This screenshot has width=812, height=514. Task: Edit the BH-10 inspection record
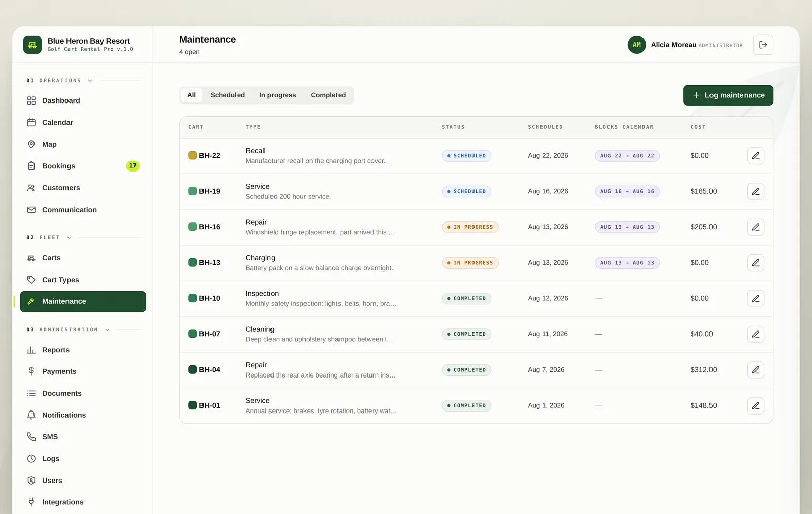756,299
